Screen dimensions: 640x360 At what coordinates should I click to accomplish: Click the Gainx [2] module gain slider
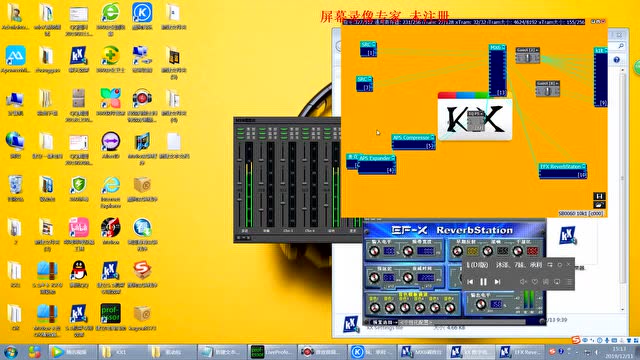[x=527, y=58]
